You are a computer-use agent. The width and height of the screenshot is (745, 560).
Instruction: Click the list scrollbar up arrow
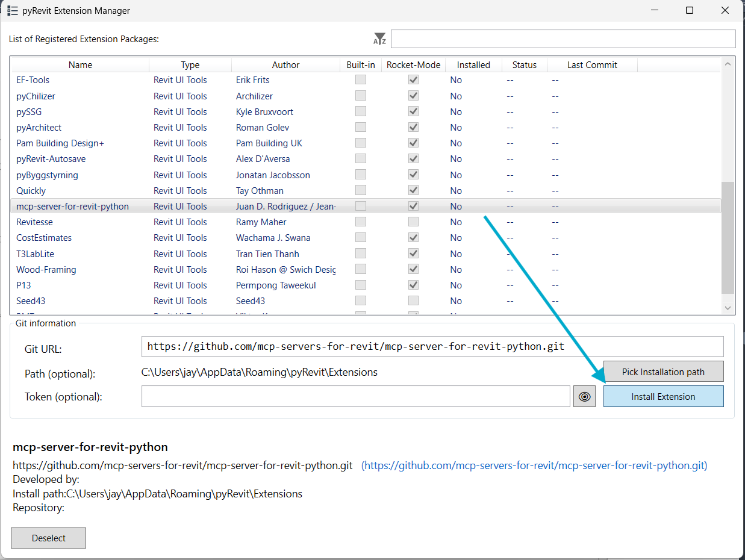point(728,64)
